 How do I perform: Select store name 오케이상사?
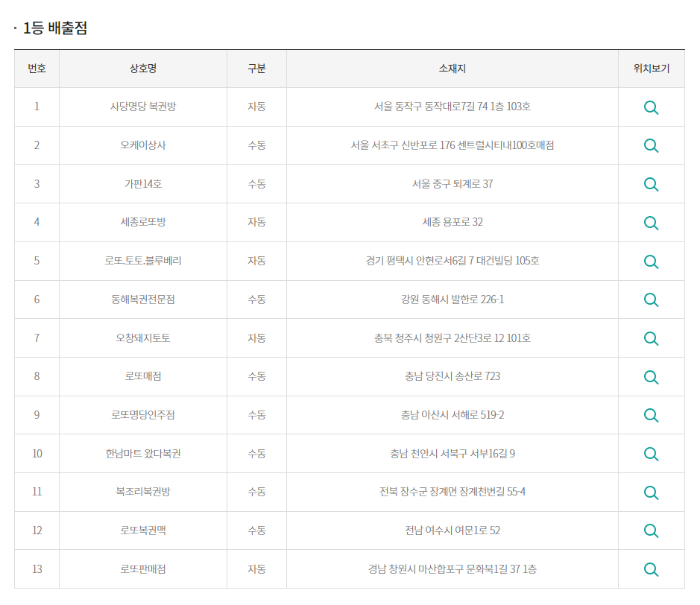click(143, 145)
